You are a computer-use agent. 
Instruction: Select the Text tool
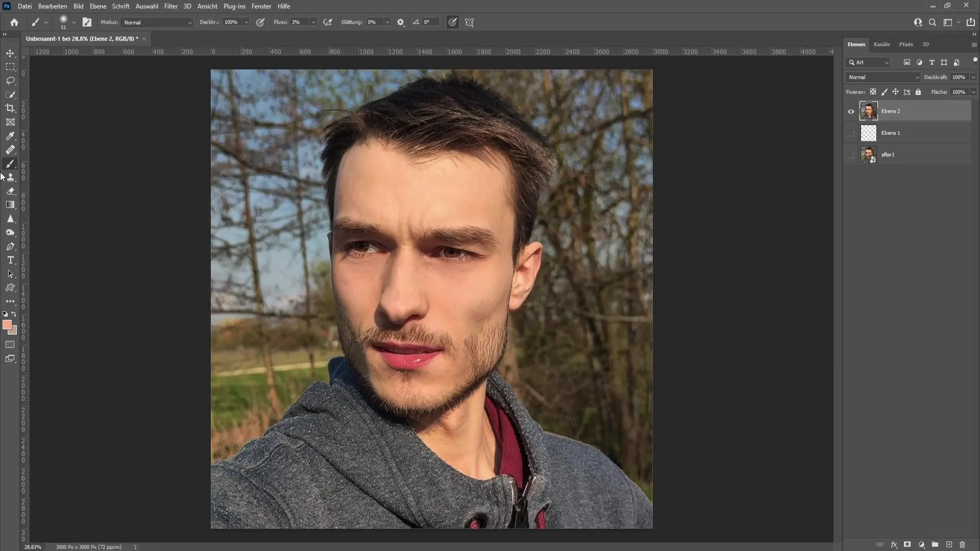[x=10, y=260]
